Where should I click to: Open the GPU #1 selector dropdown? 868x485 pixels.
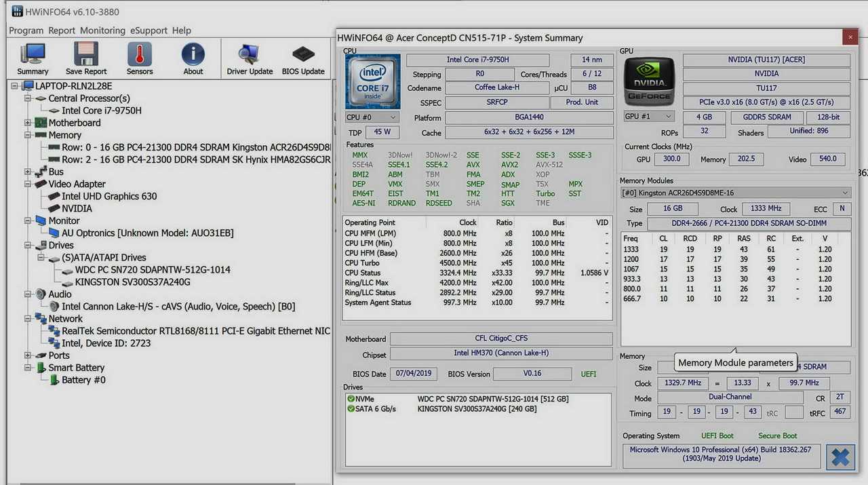point(649,117)
